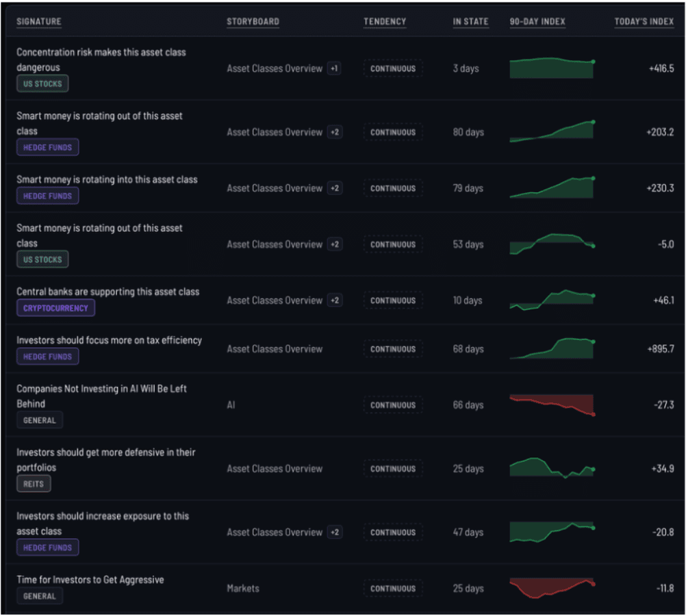Screen dimensions: 686x616
Task: Open the +2 badge in the 79 days row
Action: tap(335, 188)
